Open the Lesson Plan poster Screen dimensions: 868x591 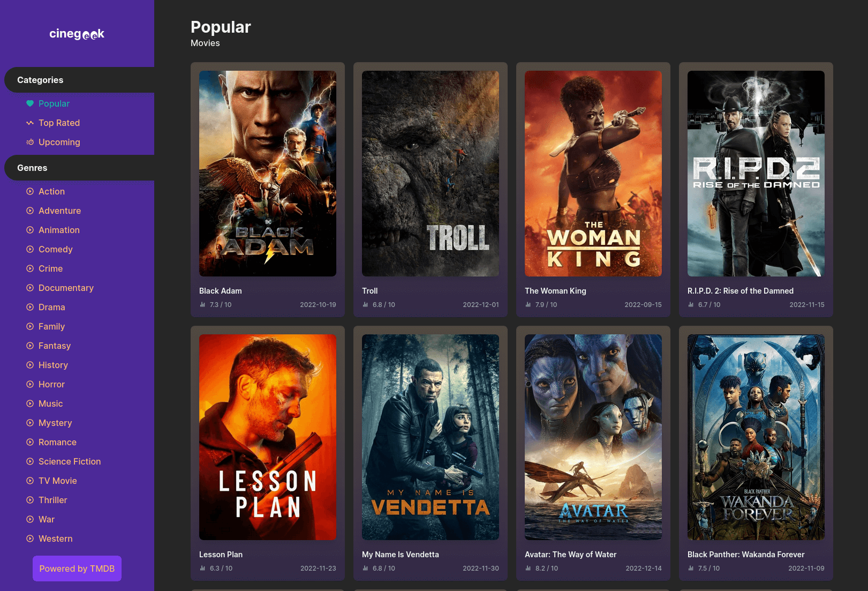268,437
